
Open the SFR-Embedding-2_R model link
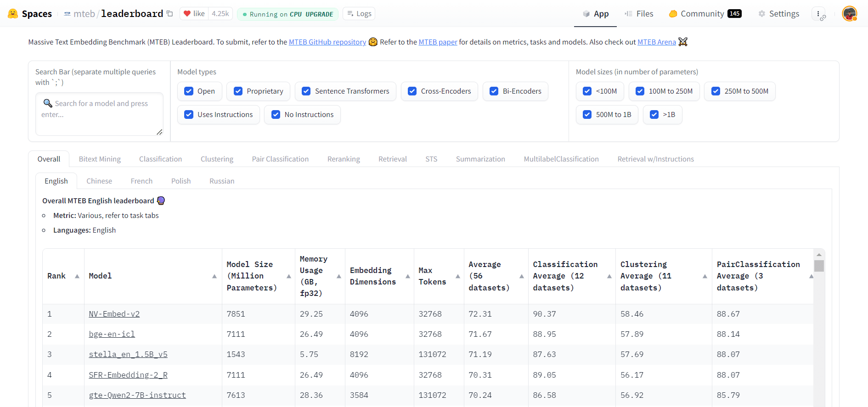point(128,375)
